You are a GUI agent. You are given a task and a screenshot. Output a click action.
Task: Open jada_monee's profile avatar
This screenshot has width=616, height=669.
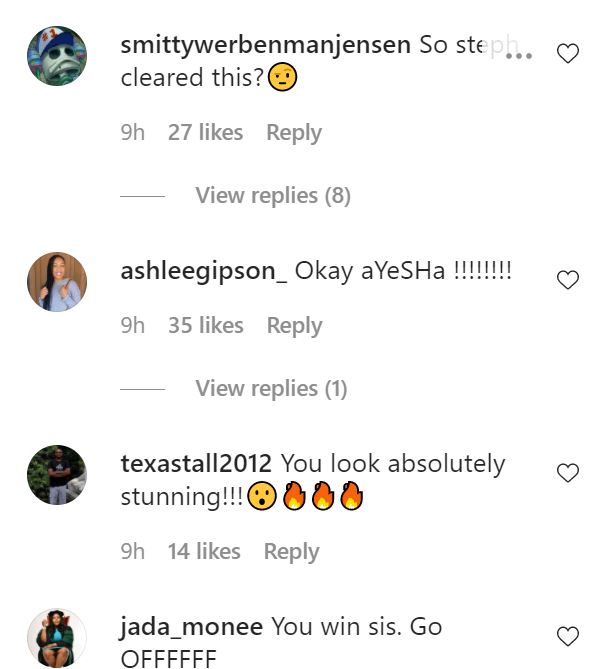click(56, 637)
